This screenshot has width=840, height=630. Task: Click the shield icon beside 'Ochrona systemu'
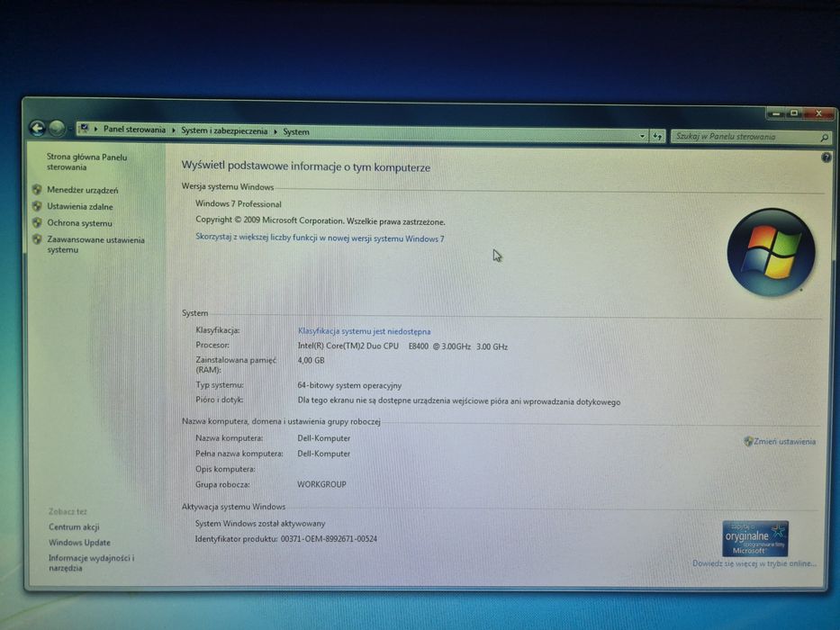(36, 222)
